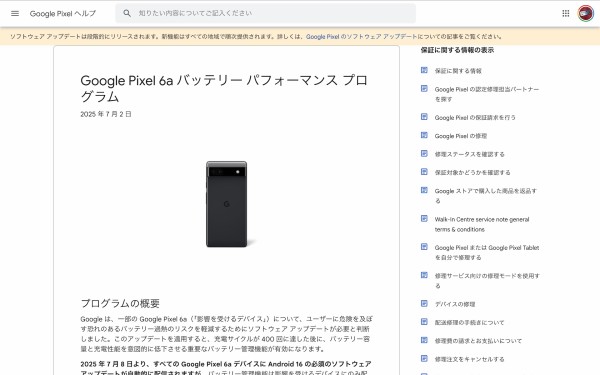Focus the help search input field
This screenshot has height=375, width=600.
pyautogui.click(x=266, y=13)
